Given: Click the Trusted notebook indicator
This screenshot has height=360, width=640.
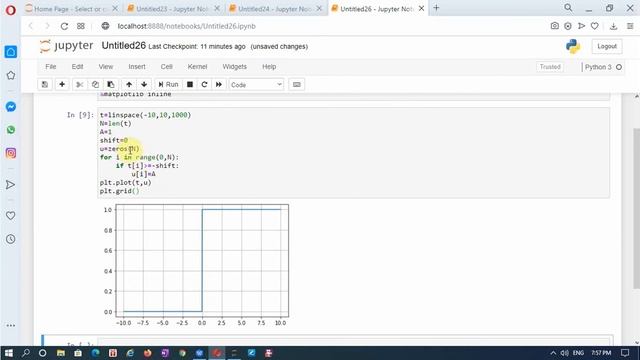Looking at the screenshot, I should [550, 67].
